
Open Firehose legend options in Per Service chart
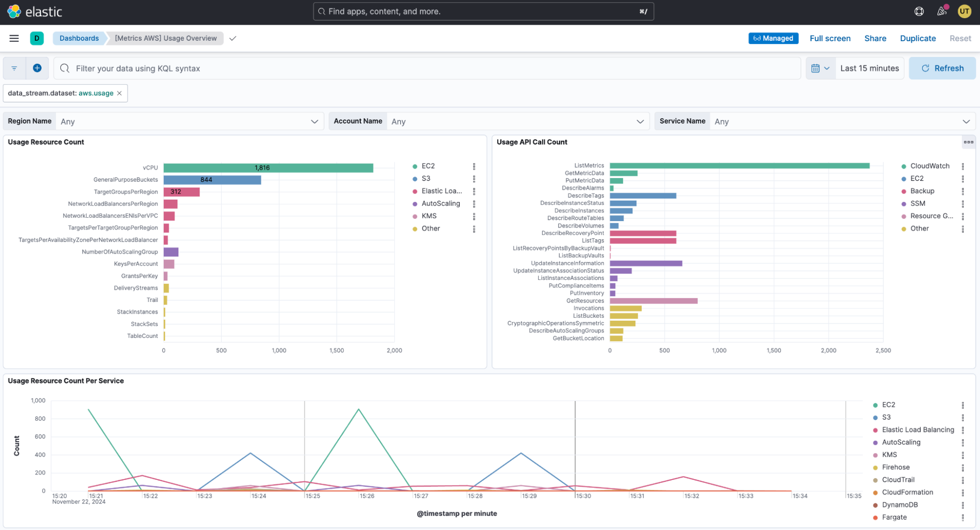(963, 467)
